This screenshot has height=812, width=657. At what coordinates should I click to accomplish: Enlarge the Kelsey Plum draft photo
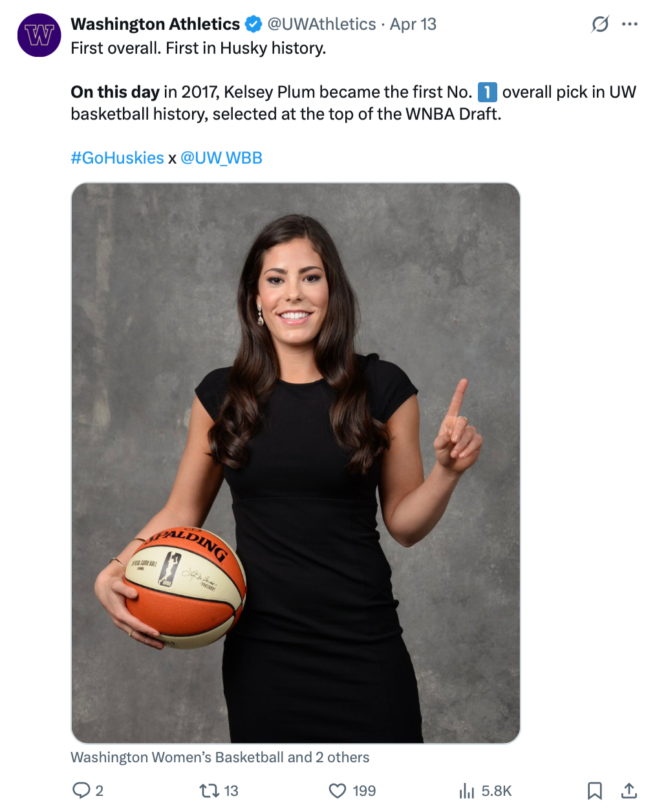296,463
